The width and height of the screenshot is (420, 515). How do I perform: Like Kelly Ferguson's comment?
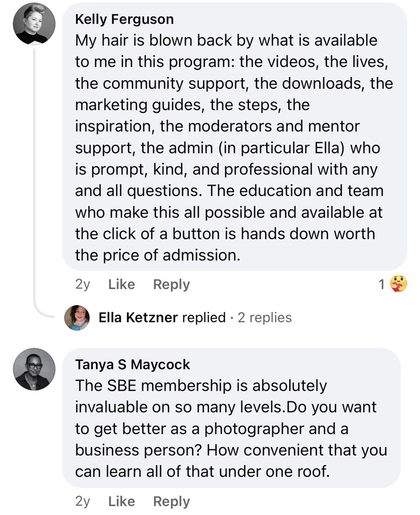click(x=121, y=285)
